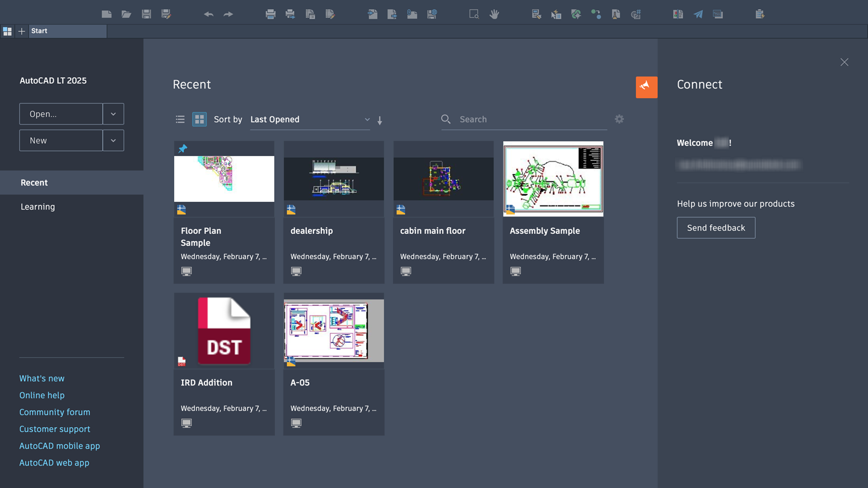The height and width of the screenshot is (488, 868).
Task: Open the Assembly Sample drawing thumbnail
Action: click(x=553, y=179)
